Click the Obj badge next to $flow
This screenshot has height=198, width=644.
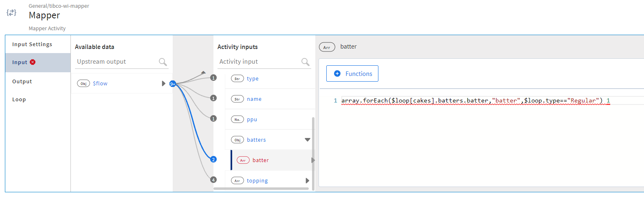(x=84, y=83)
